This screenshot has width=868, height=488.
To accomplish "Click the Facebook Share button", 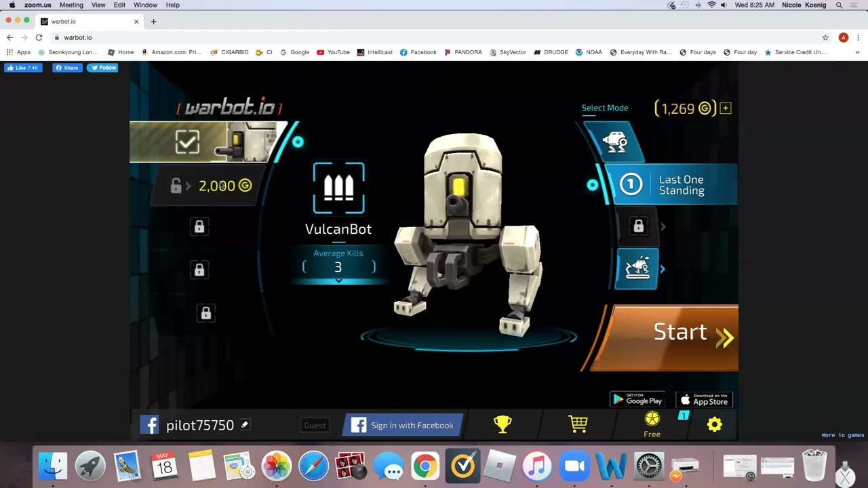I will point(67,68).
